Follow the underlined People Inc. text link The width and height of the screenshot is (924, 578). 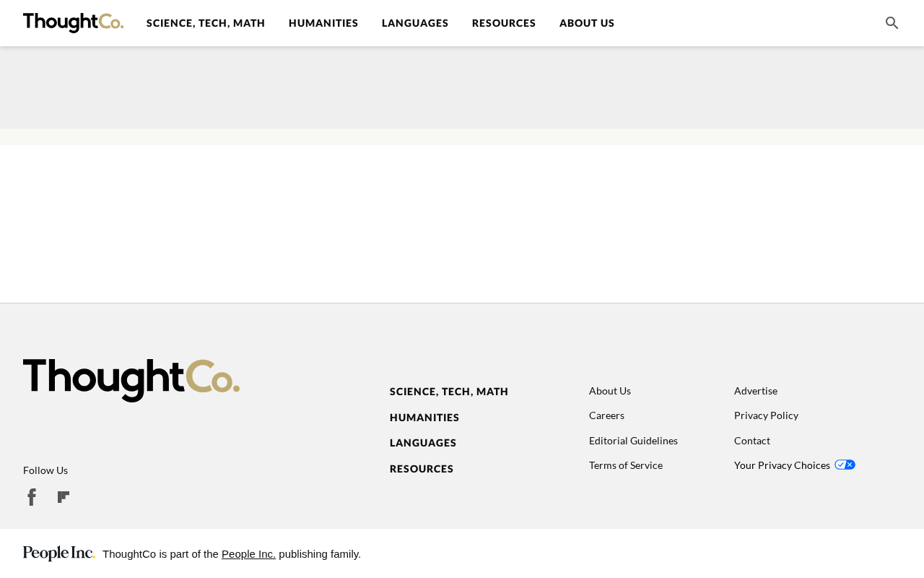click(x=248, y=554)
